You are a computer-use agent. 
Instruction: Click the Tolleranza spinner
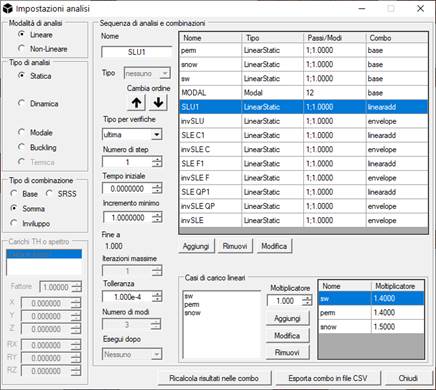click(132, 297)
